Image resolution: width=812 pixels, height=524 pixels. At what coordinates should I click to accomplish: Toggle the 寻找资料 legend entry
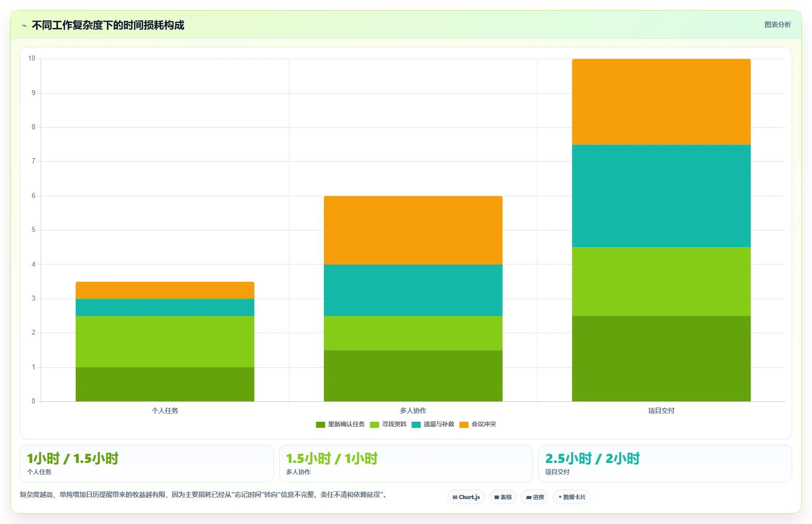click(388, 424)
